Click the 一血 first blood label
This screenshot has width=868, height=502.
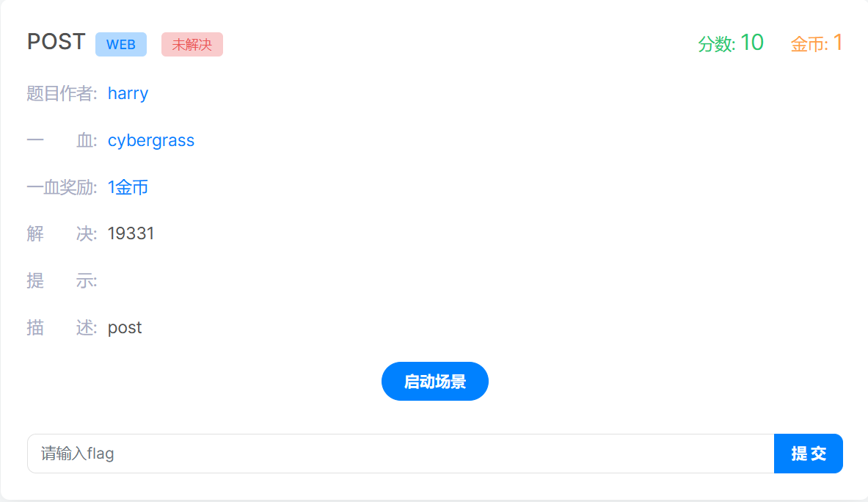coord(62,141)
